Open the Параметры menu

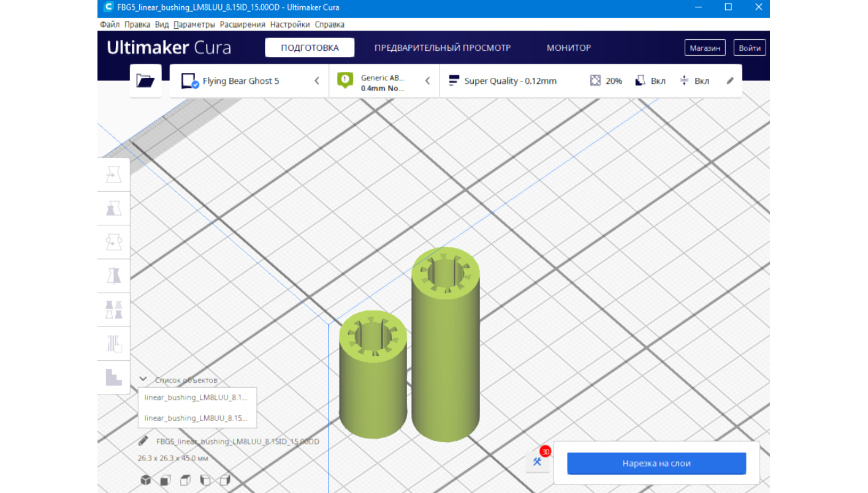[x=194, y=24]
